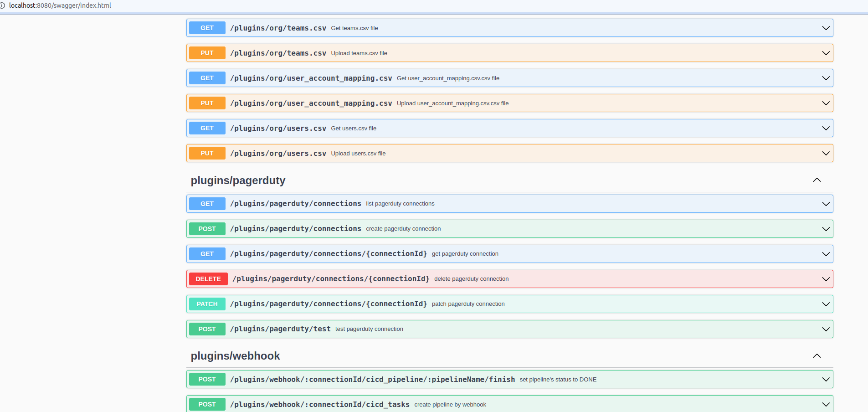The height and width of the screenshot is (412, 868).
Task: Click 'delete pagerduty connection' description
Action: (471, 279)
